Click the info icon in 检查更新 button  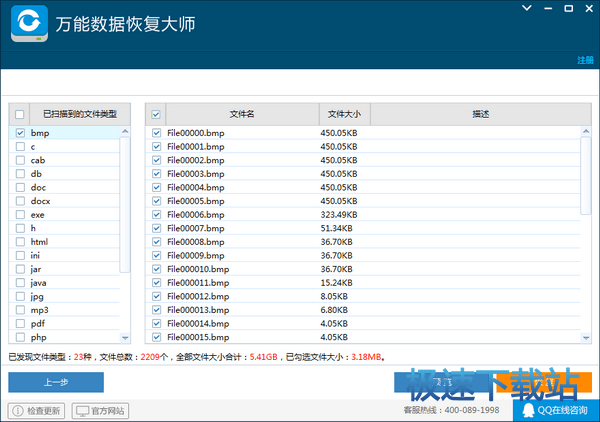pos(18,411)
